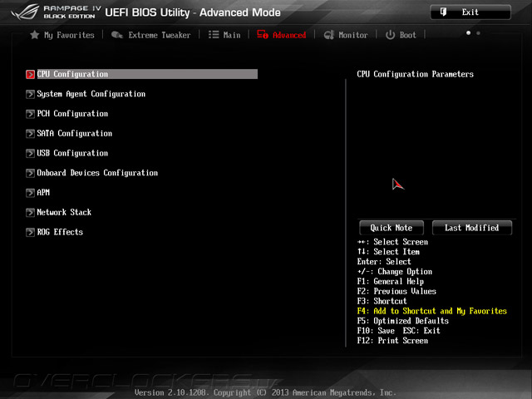Expand APM submenu arrow

30,193
